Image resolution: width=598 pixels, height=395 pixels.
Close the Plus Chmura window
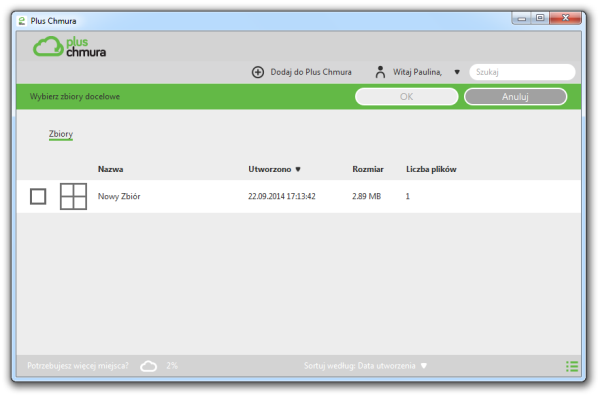pyautogui.click(x=566, y=18)
